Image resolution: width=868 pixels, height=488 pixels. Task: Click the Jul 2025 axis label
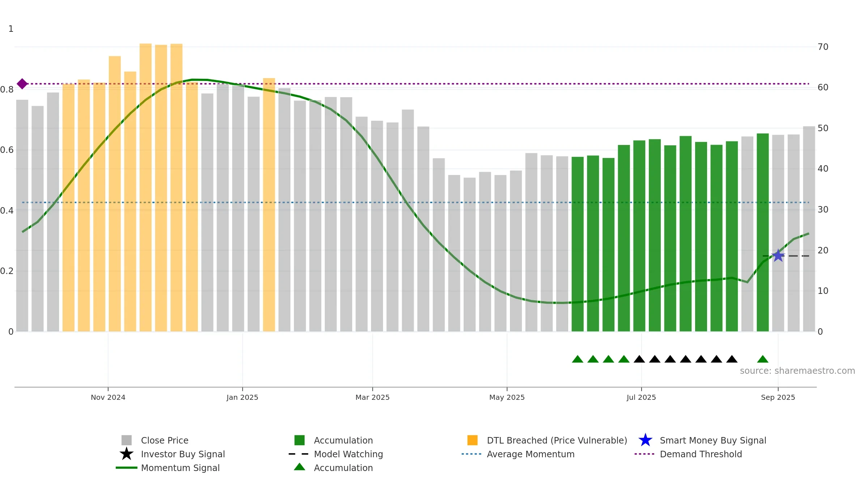coord(641,397)
